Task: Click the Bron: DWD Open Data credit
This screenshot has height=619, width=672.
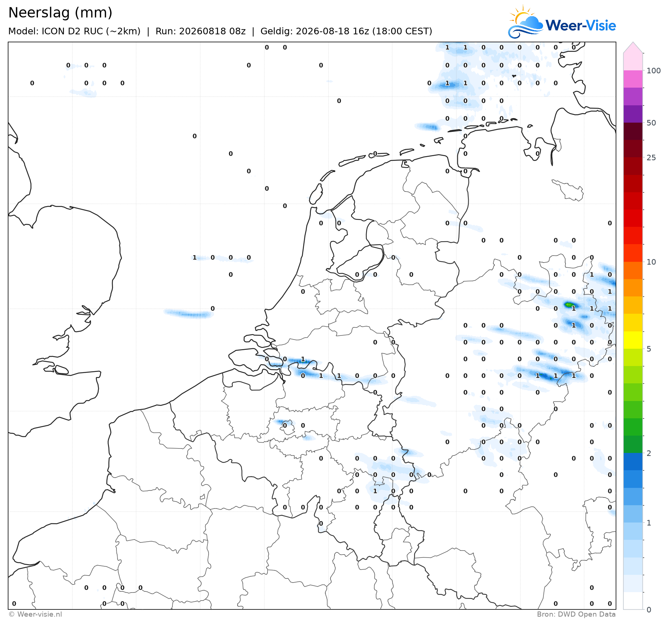Action: click(576, 614)
